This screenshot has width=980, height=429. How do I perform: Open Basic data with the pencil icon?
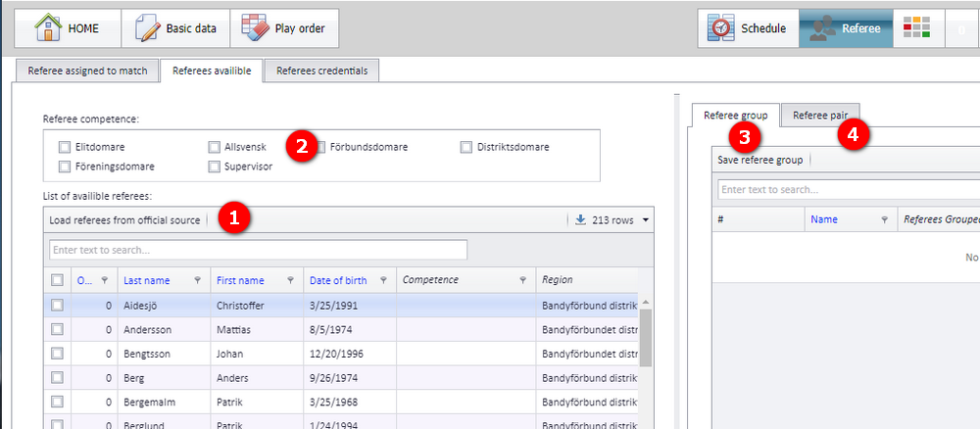point(148,28)
